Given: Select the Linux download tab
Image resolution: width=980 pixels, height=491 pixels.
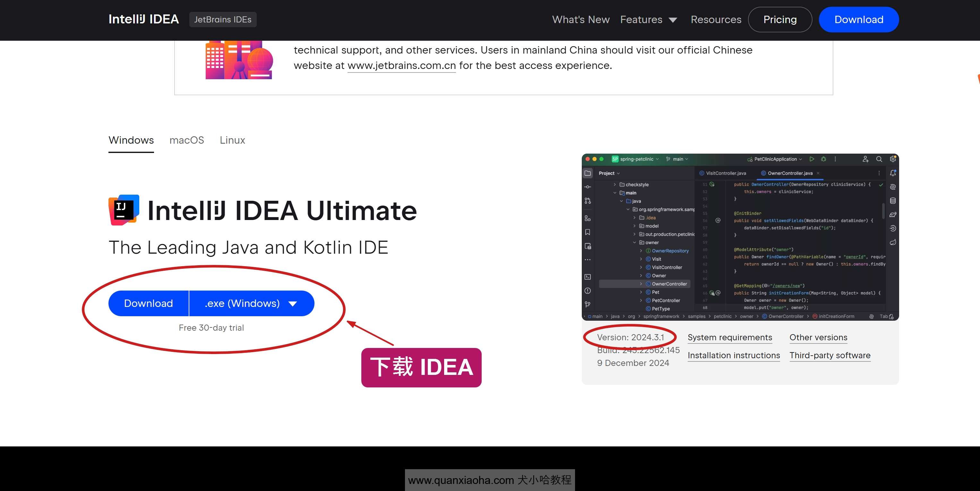Looking at the screenshot, I should click(x=232, y=140).
